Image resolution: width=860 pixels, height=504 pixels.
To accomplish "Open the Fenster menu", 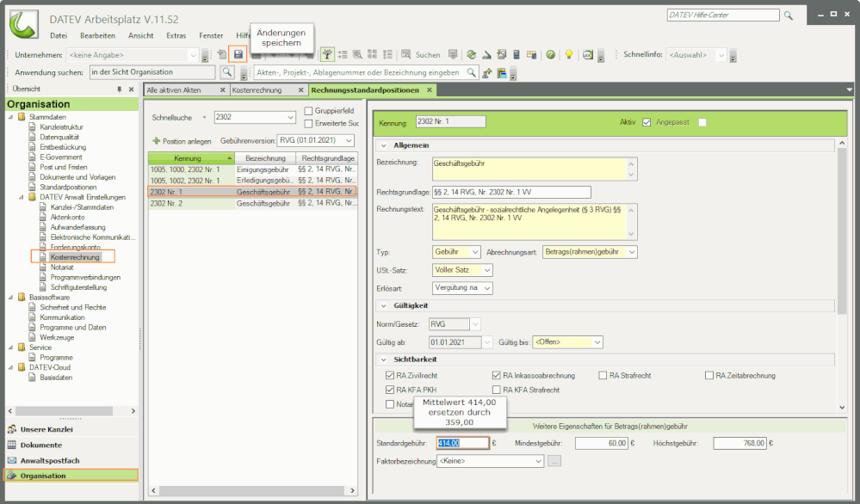I will point(211,35).
